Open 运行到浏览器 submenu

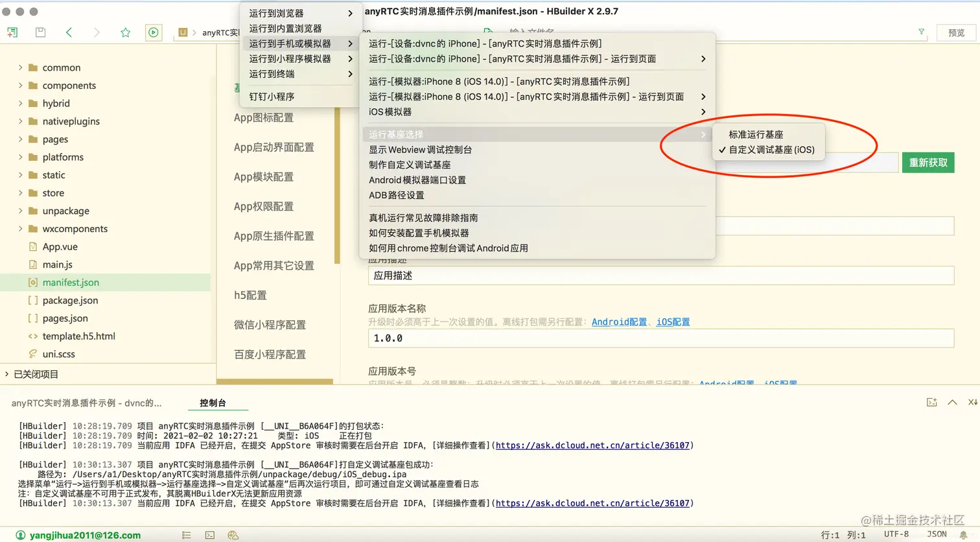[299, 13]
